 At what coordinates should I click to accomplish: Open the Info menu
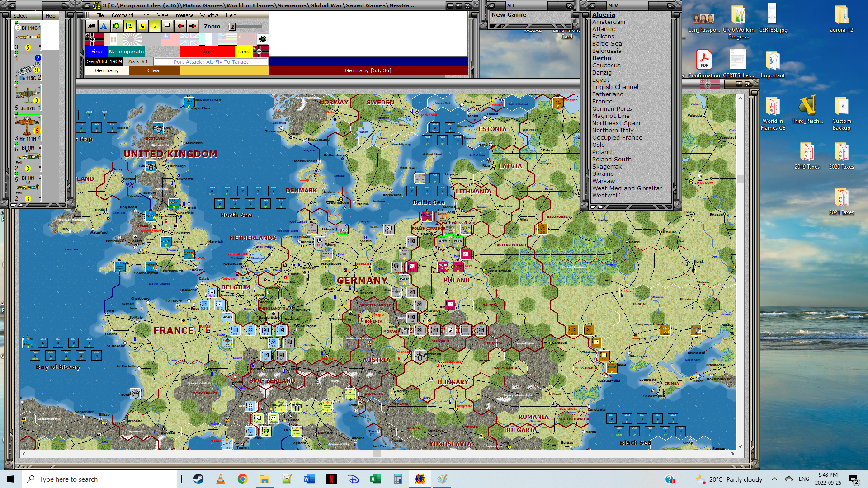145,15
